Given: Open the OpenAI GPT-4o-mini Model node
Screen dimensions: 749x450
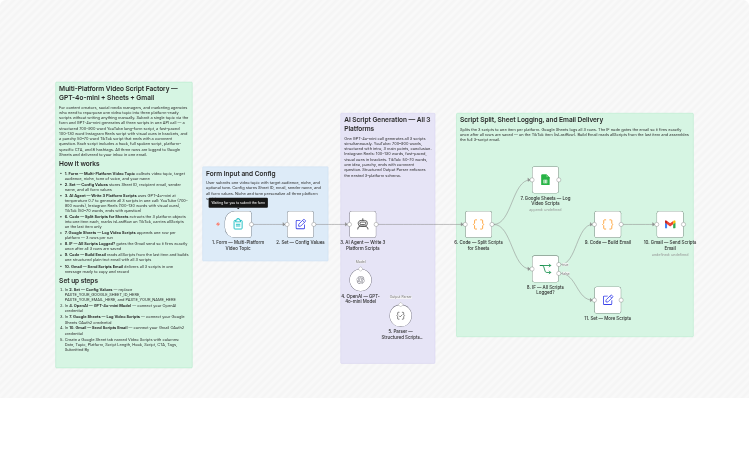Looking at the screenshot, I should pos(360,280).
